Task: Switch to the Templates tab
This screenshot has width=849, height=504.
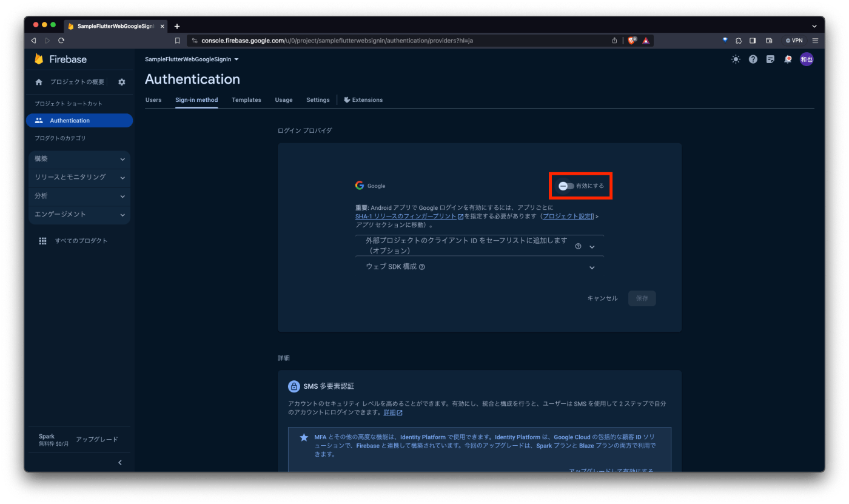Action: tap(246, 100)
